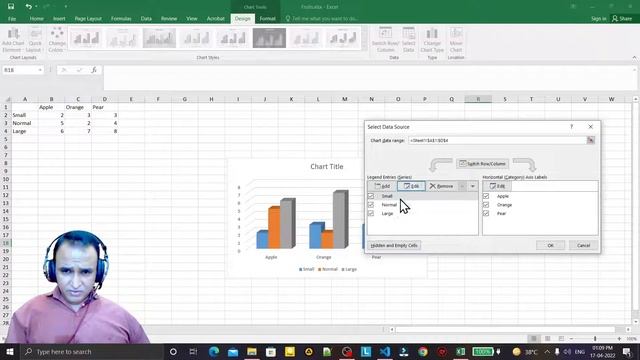Uncheck the Large series checkbox

tap(371, 213)
